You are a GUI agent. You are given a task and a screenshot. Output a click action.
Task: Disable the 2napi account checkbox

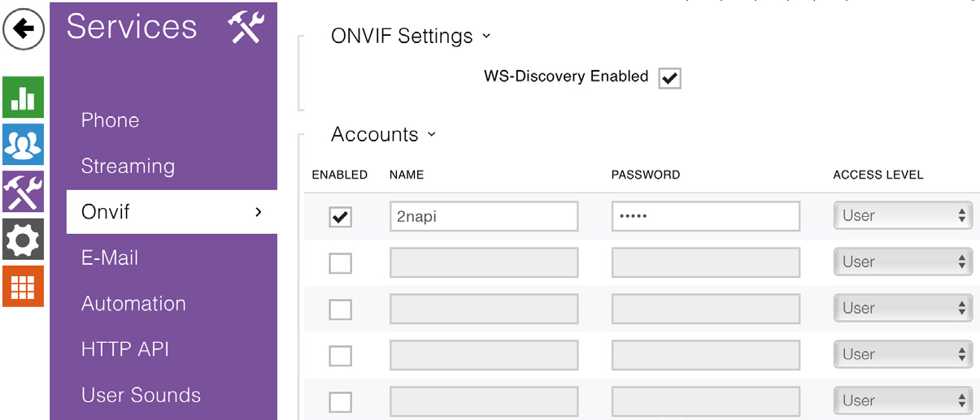tap(340, 217)
